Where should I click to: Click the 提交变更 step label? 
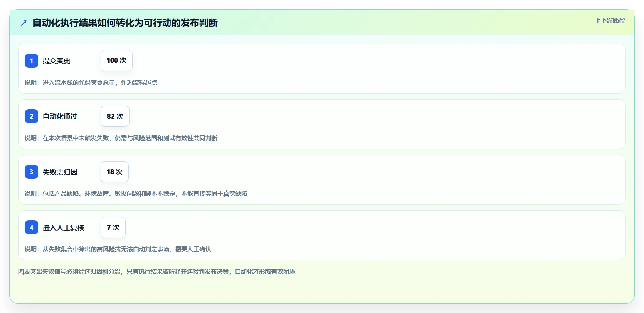point(57,61)
